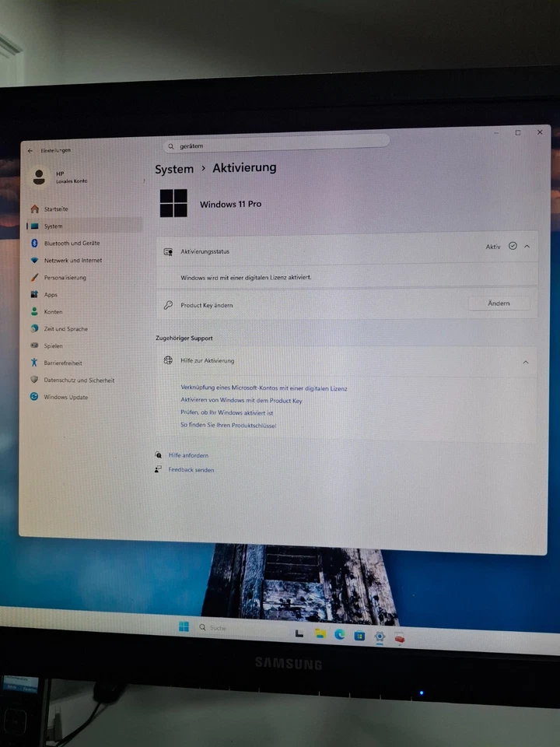Click the 'Windows 11 Pro' edition text
Screen dimensions: 560x747
click(230, 204)
